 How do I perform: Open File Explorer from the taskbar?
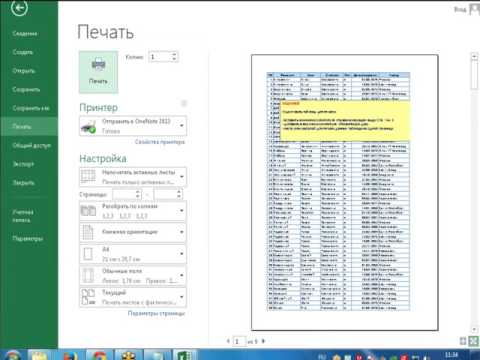tap(39, 355)
